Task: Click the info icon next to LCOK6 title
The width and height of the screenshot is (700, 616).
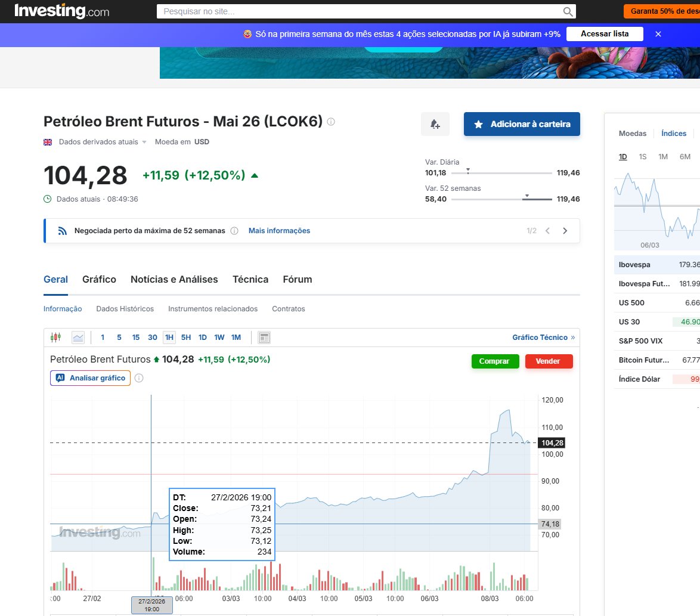Action: point(331,122)
